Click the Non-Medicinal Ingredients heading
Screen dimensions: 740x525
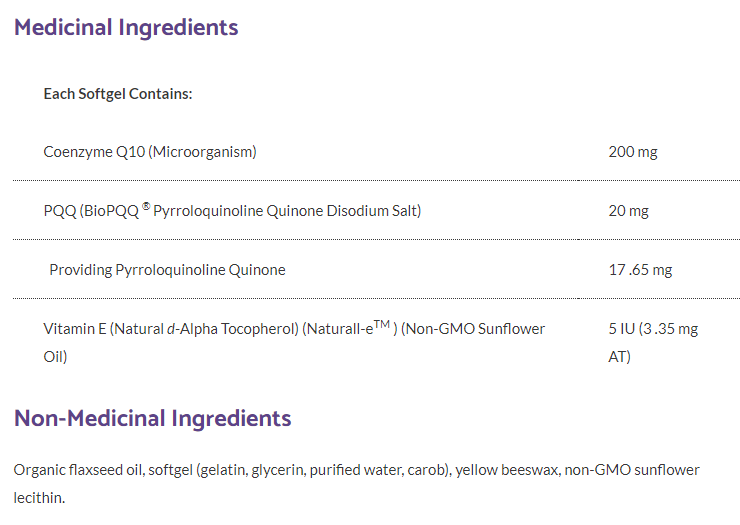coord(152,417)
